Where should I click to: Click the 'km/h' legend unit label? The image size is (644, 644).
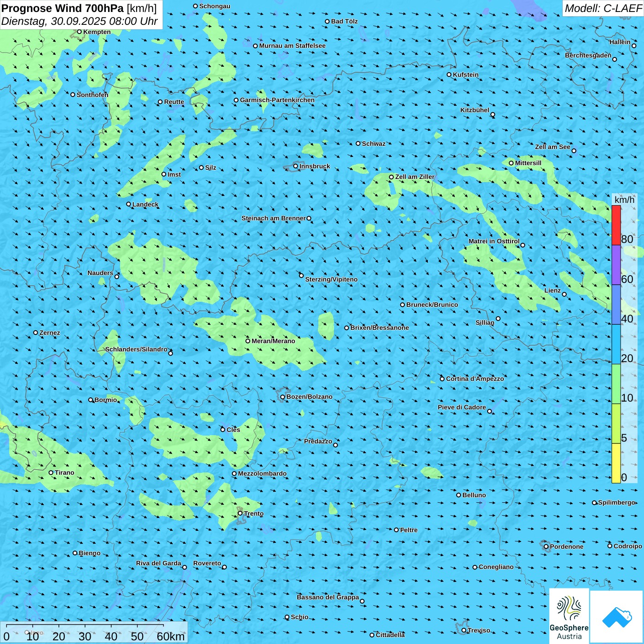pos(624,200)
